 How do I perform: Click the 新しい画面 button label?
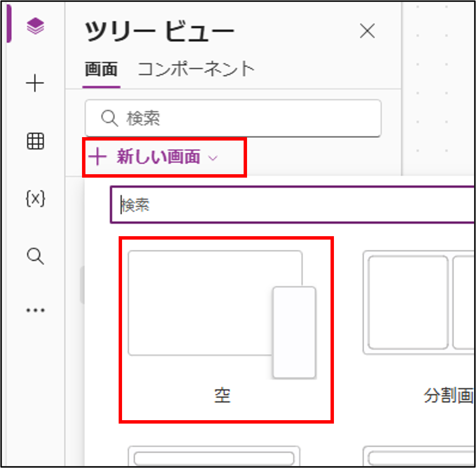point(159,157)
